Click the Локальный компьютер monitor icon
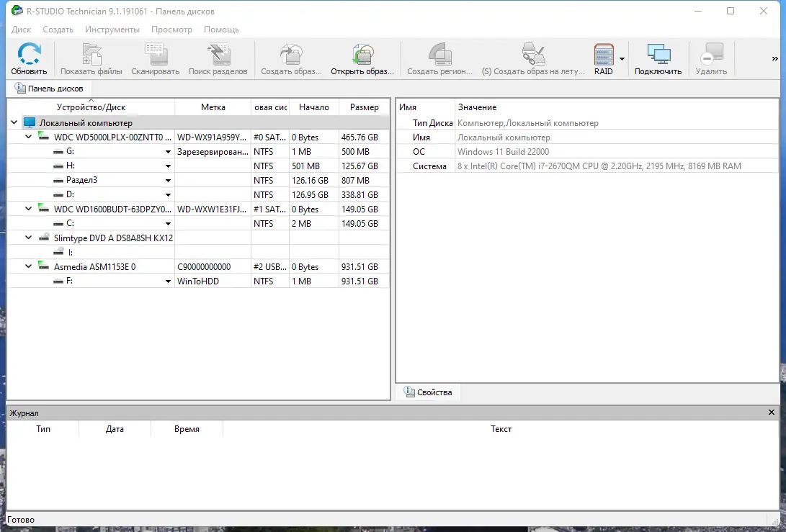Screen dimensions: 786x532 30,122
